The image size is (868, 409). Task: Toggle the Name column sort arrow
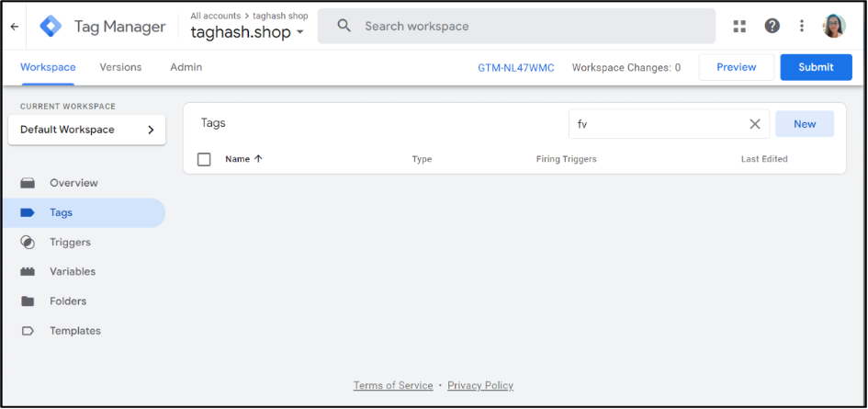coord(258,159)
